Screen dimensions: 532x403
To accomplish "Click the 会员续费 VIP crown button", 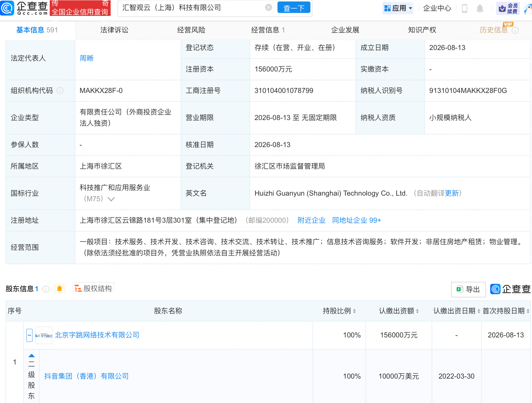I will point(508,8).
